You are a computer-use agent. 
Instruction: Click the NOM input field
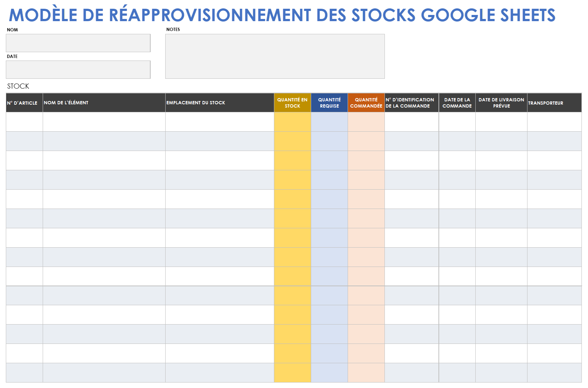[x=78, y=43]
